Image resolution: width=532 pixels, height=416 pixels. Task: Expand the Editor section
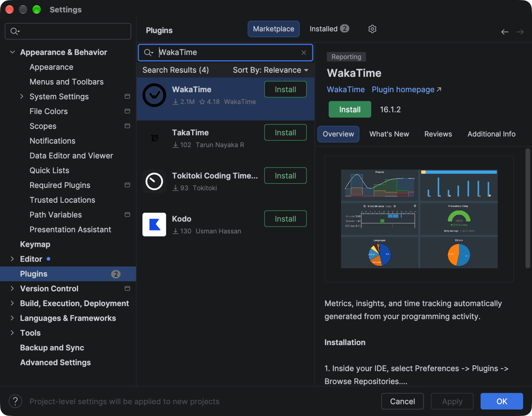tap(13, 259)
